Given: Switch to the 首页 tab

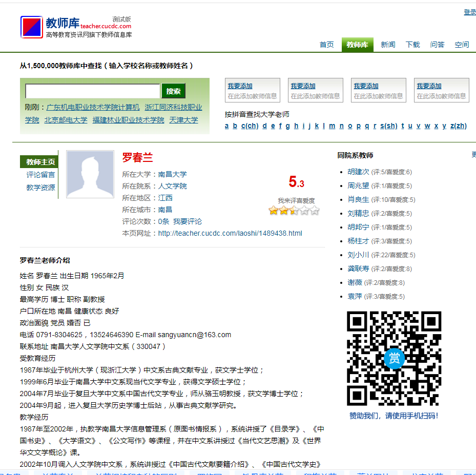Looking at the screenshot, I should tap(326, 45).
